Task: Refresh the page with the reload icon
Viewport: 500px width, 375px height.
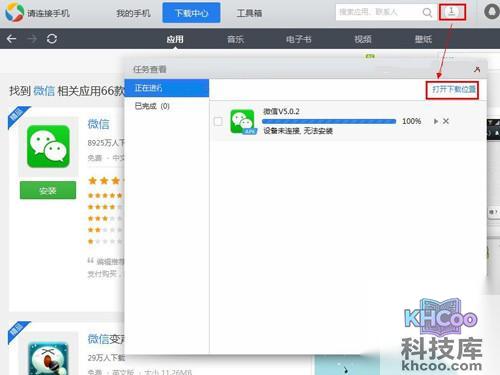Action: 52,39
